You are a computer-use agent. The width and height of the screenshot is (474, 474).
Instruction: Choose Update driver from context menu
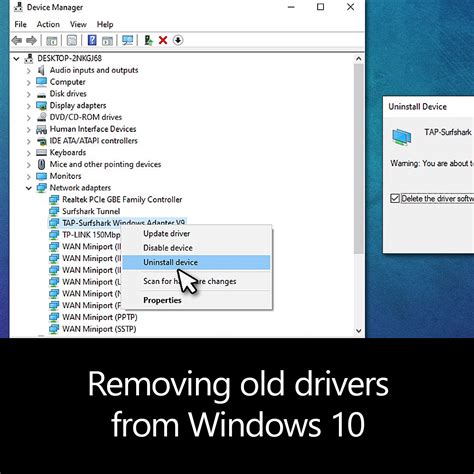(197, 234)
